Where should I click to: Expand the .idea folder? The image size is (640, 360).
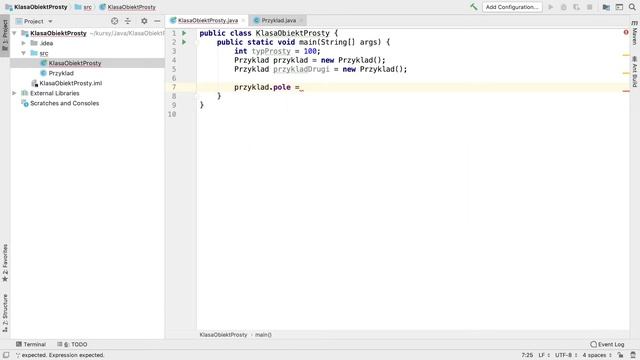click(24, 43)
